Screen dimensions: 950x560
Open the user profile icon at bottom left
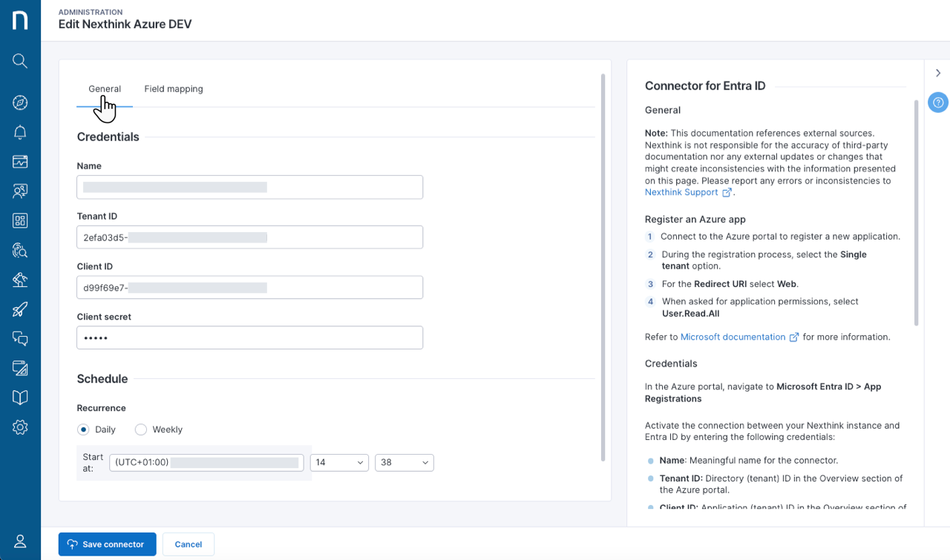tap(20, 541)
